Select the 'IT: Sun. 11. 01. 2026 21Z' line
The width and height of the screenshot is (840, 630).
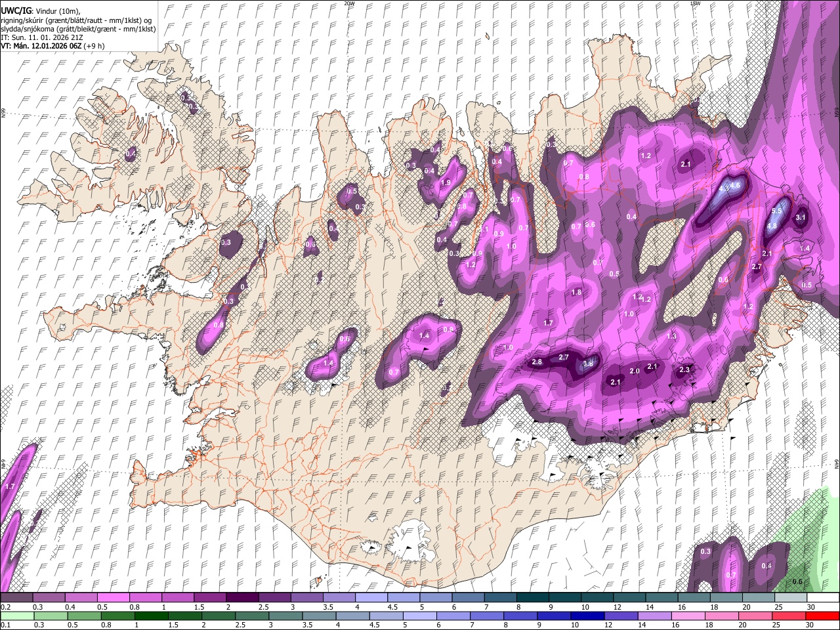[x=42, y=37]
